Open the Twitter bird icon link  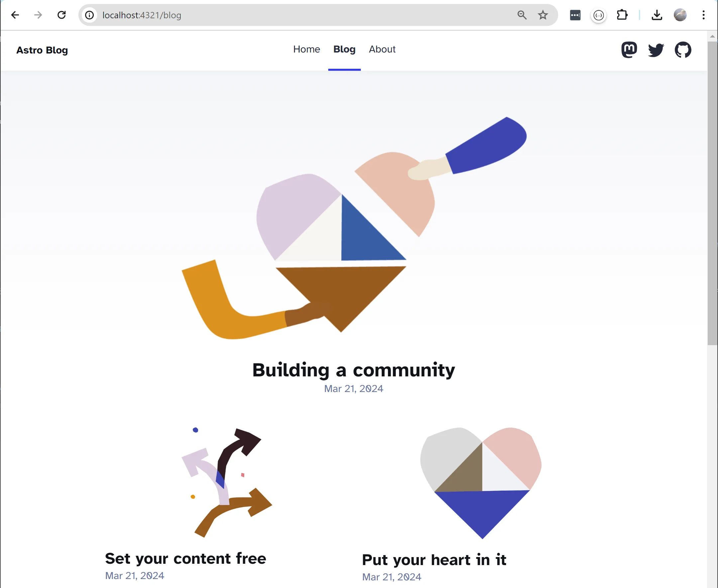[656, 50]
